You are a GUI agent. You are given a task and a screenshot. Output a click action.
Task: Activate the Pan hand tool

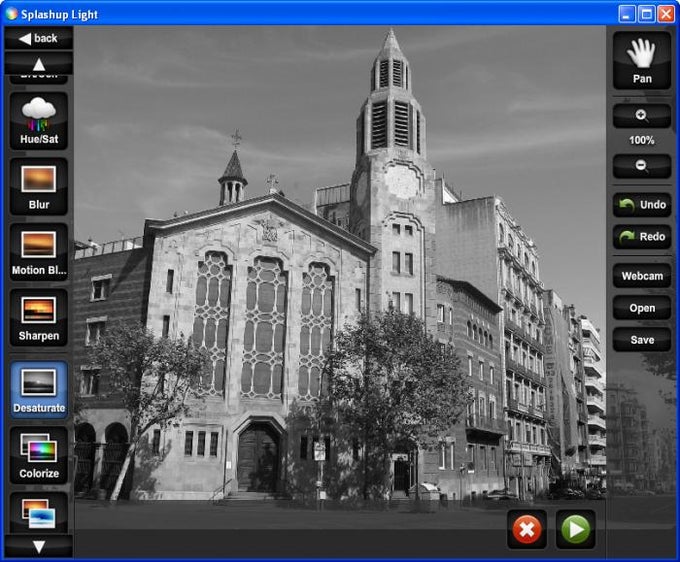pos(642,60)
